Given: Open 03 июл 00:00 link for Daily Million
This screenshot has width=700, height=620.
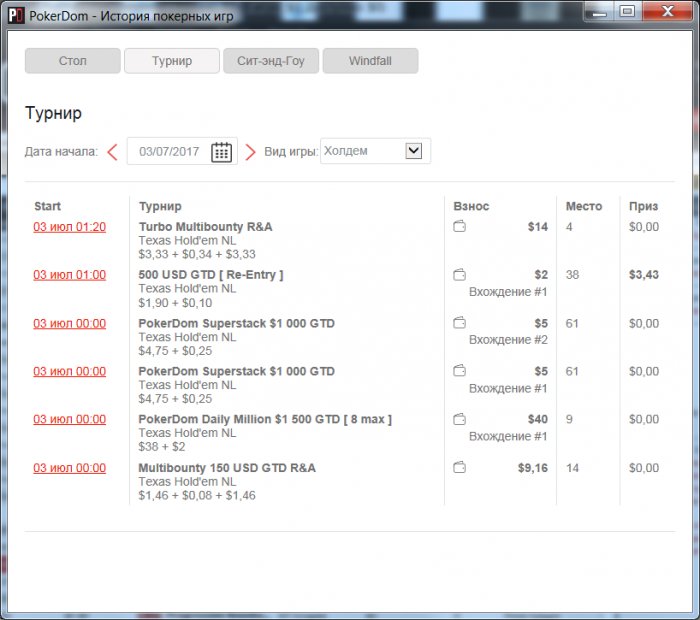Looking at the screenshot, I should (x=70, y=420).
